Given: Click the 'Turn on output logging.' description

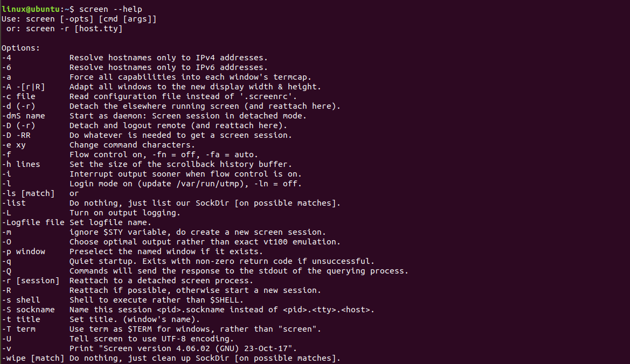Looking at the screenshot, I should coord(125,213).
